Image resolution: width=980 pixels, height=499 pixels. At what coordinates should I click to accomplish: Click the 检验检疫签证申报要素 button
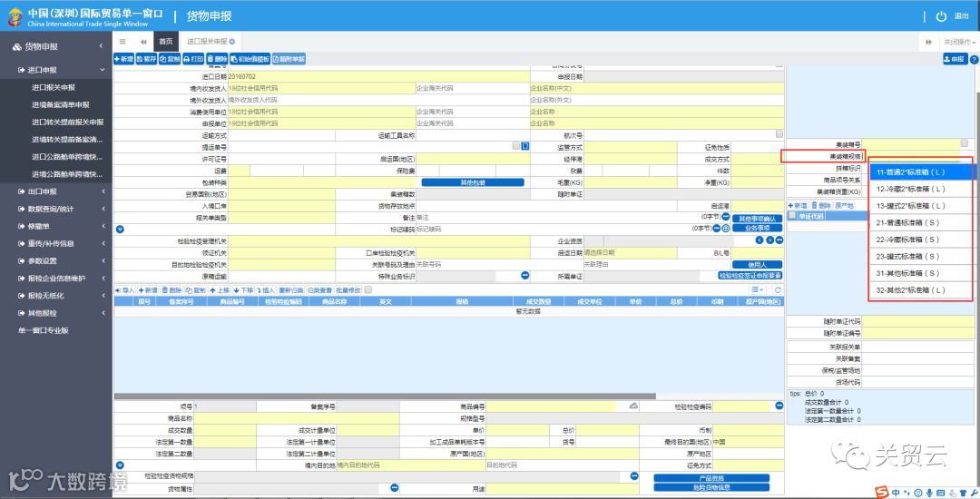click(x=750, y=276)
